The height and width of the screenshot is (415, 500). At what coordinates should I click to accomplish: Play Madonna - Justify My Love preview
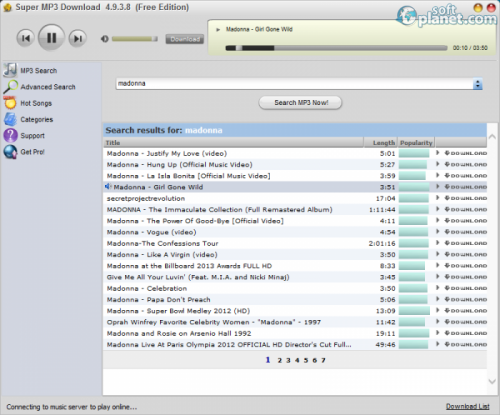(x=438, y=153)
